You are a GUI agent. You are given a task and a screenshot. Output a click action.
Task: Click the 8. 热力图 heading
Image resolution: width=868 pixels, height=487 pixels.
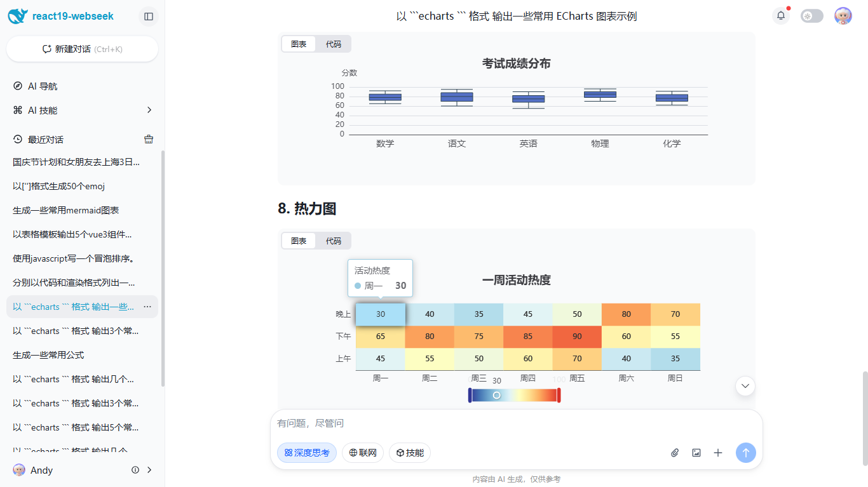pyautogui.click(x=307, y=208)
